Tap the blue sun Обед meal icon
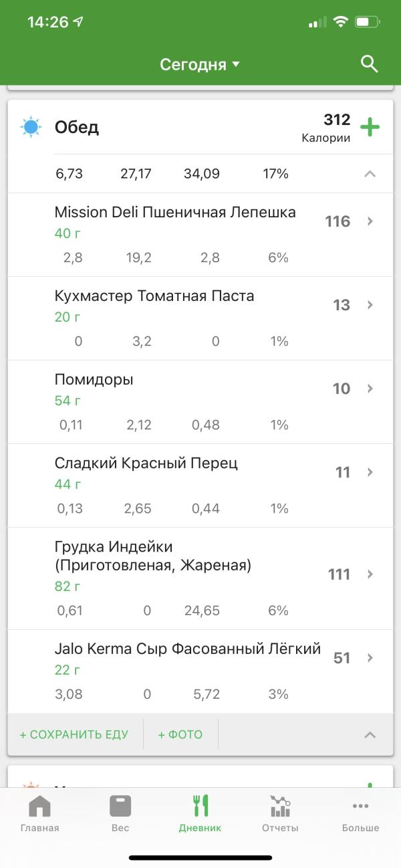 click(31, 127)
